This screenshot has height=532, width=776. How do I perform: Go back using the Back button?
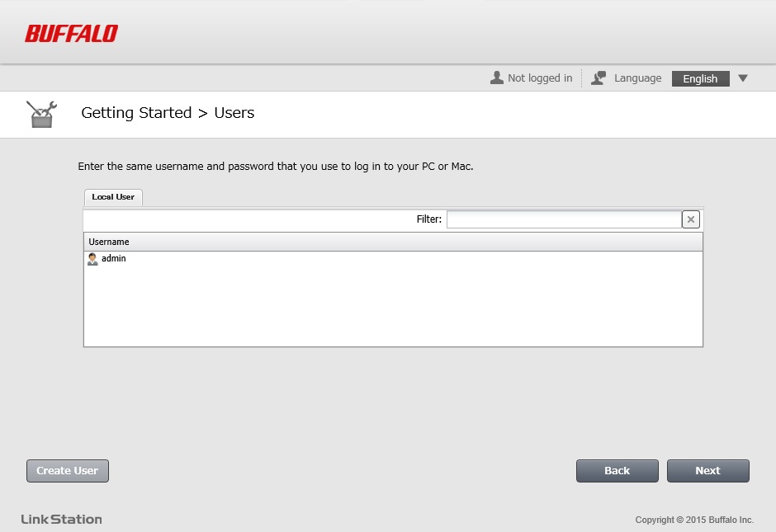point(617,471)
